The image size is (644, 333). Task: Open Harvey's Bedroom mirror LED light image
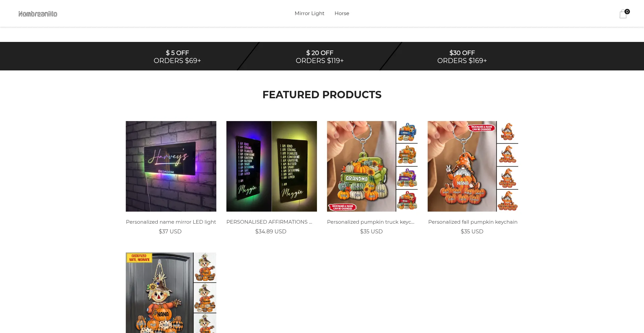click(x=171, y=166)
